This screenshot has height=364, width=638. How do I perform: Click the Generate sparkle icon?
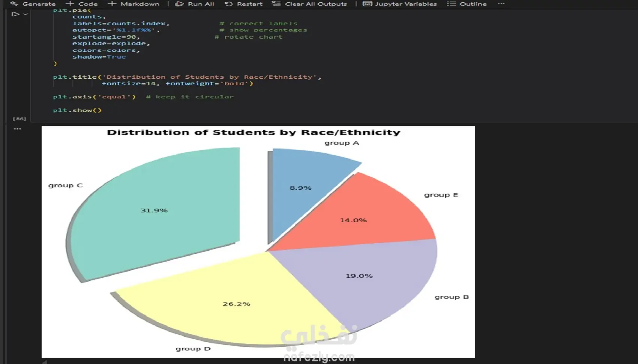[x=14, y=4]
